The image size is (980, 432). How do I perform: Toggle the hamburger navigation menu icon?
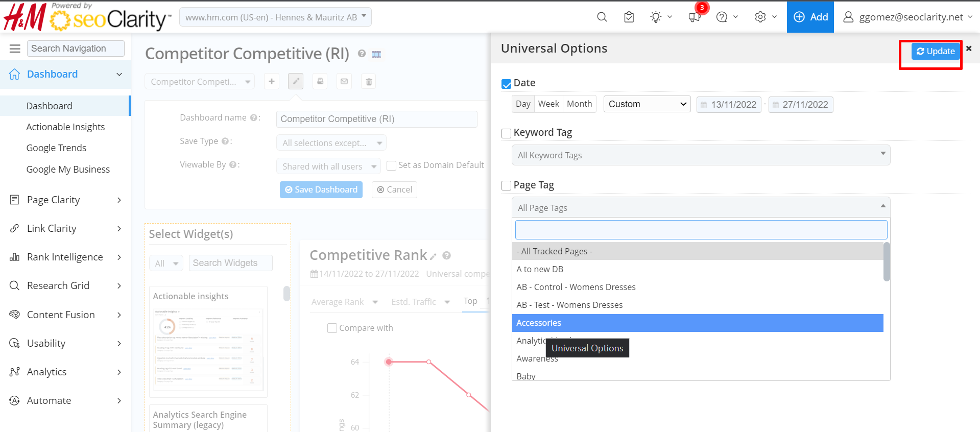pos(15,49)
